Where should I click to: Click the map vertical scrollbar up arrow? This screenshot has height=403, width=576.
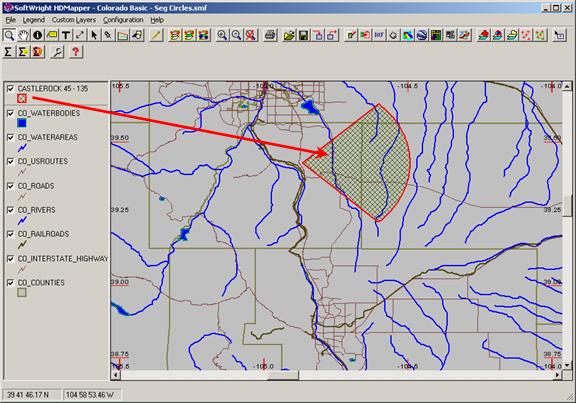coord(567,86)
